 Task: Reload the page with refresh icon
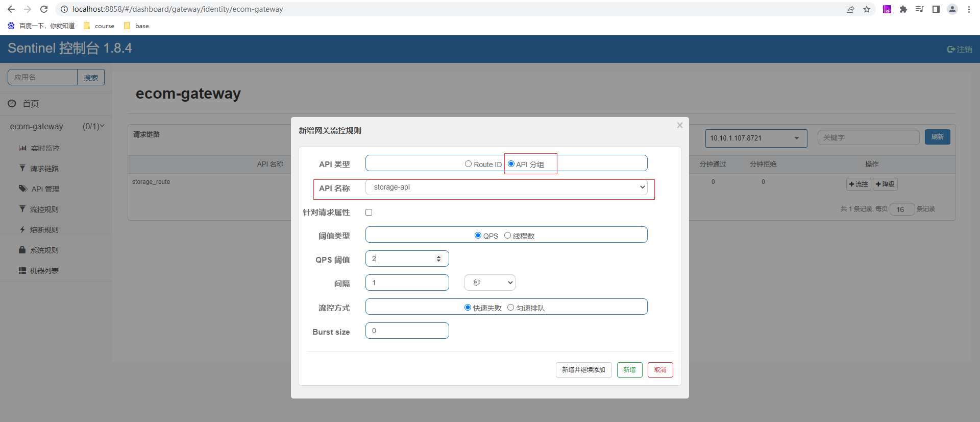click(44, 9)
